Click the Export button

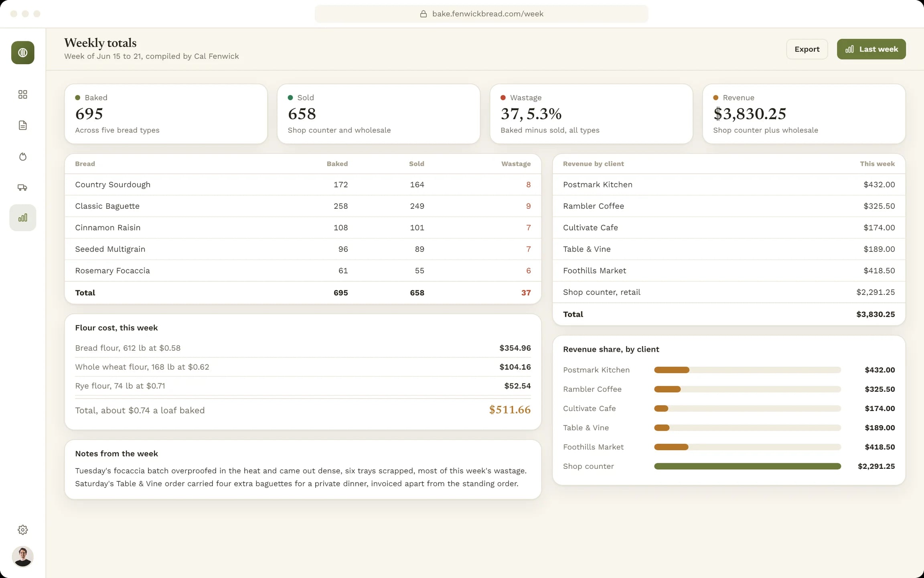(x=807, y=49)
